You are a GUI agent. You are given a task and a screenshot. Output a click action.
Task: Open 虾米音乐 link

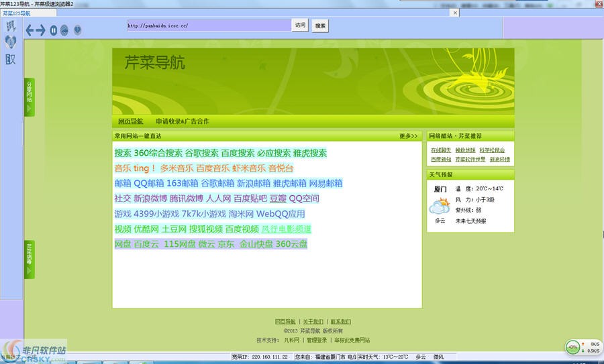coord(249,168)
